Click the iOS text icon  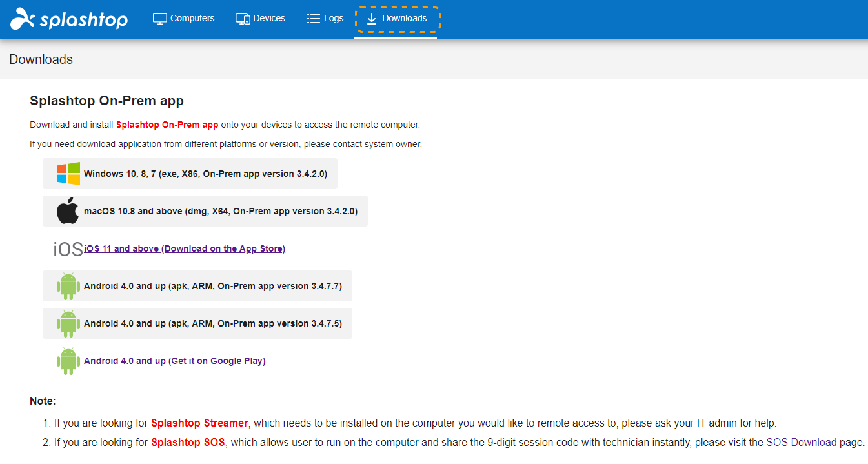[x=68, y=249]
